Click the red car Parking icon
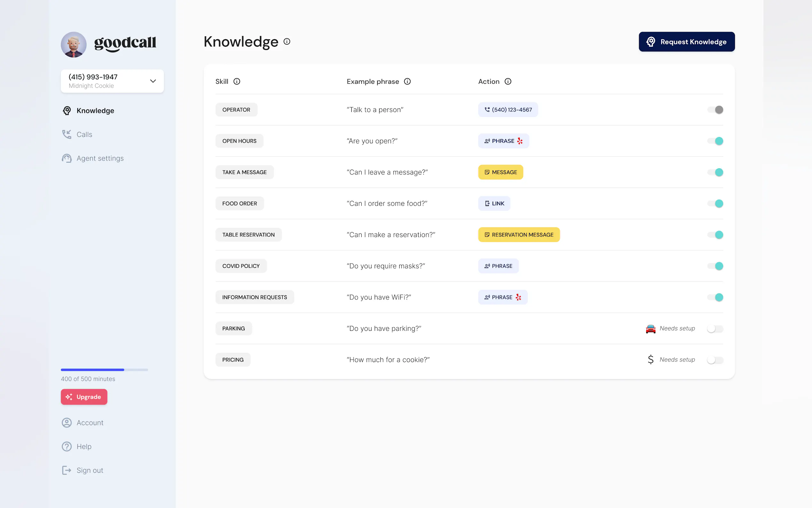The image size is (812, 508). (650, 329)
